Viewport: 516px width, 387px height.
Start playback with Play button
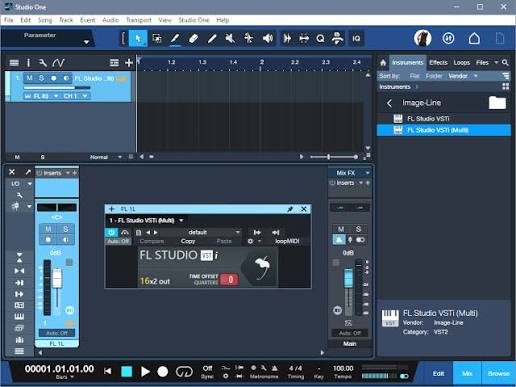pos(145,371)
